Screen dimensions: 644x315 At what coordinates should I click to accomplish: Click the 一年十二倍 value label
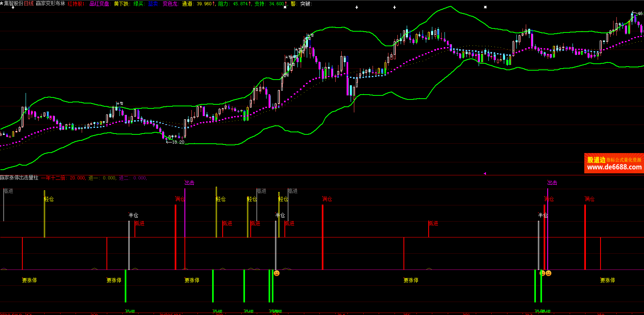[53, 178]
